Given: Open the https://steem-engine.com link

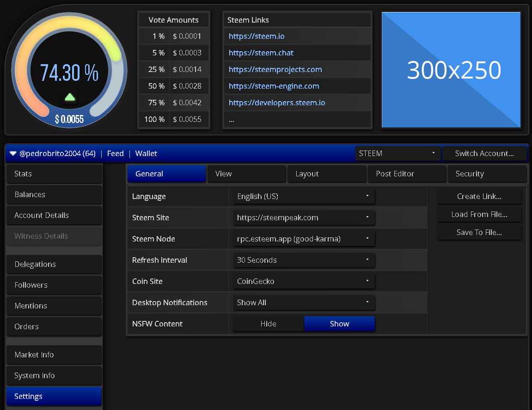Looking at the screenshot, I should [x=274, y=86].
